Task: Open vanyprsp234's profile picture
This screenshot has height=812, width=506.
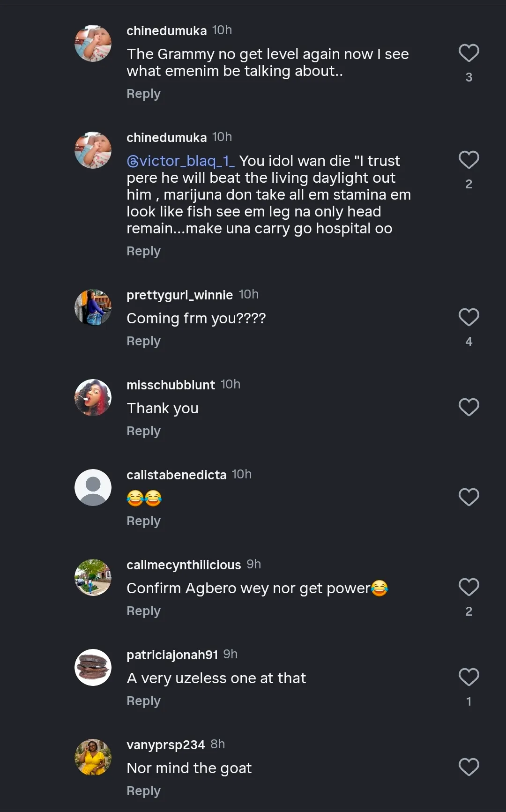Action: [93, 757]
